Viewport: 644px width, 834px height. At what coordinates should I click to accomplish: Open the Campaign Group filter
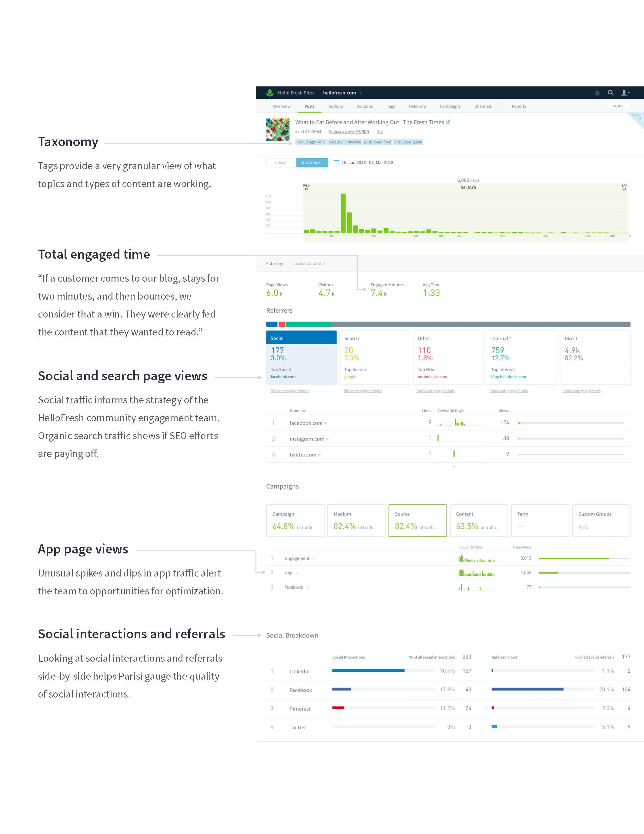click(309, 264)
